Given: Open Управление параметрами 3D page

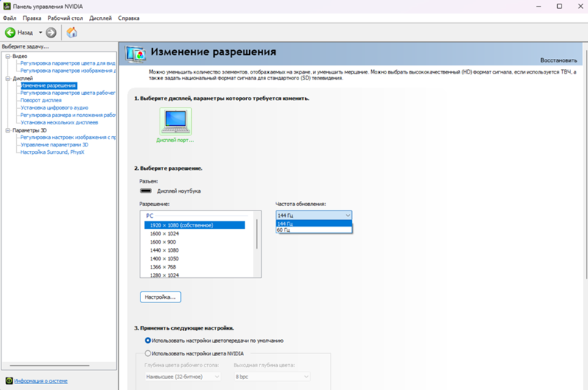Looking at the screenshot, I should (x=54, y=144).
